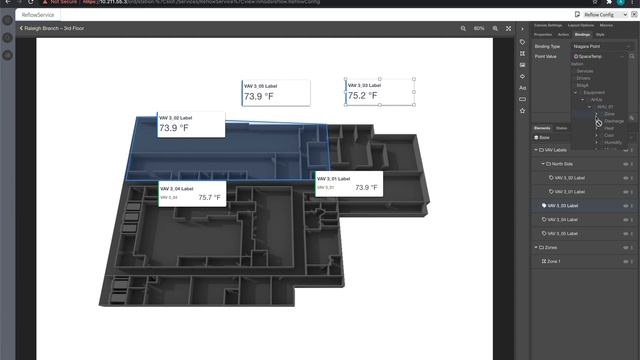Click VAV 3_04 Label card on canvas

pos(192,194)
